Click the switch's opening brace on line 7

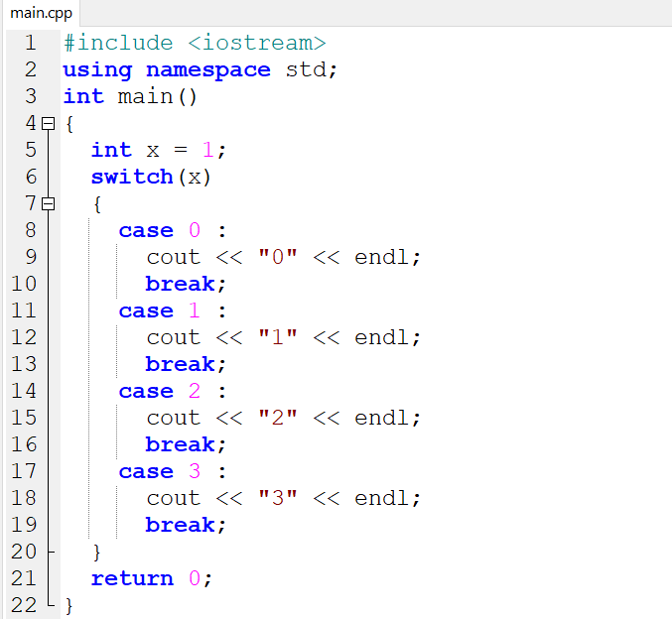[97, 204]
